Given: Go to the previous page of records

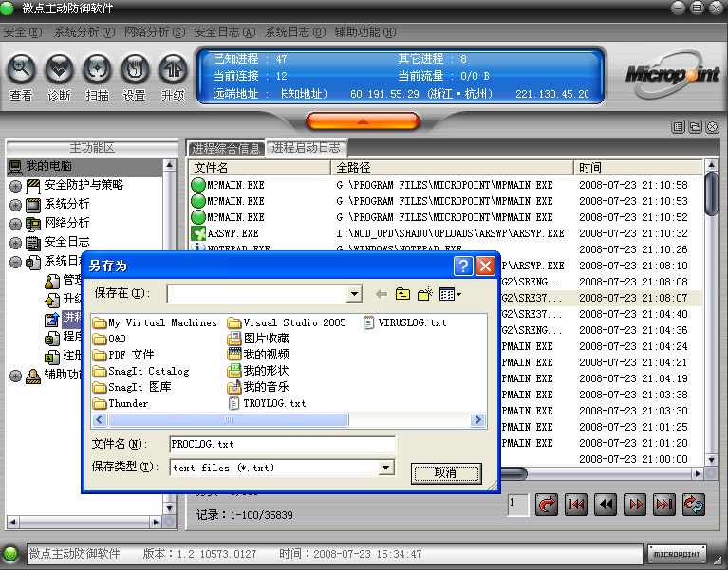Looking at the screenshot, I should [x=606, y=505].
